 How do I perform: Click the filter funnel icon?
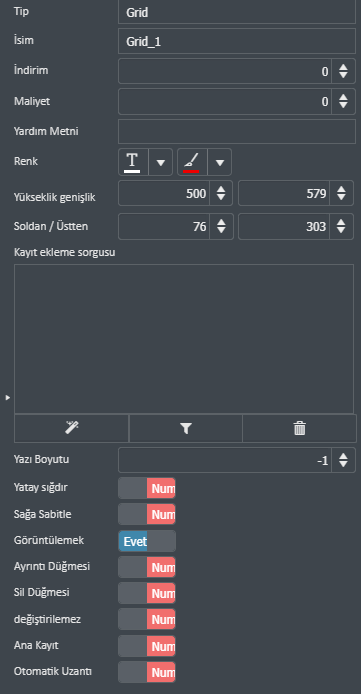pyautogui.click(x=186, y=428)
